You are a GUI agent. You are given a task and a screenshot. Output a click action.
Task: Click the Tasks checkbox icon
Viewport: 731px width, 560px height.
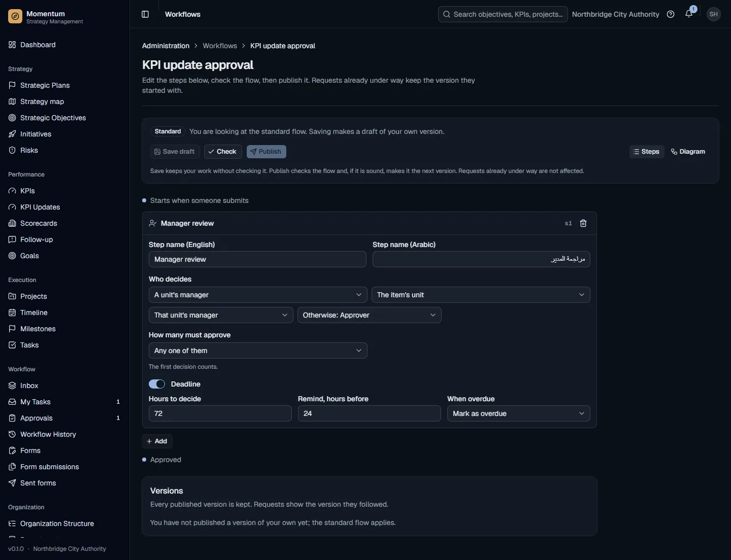12,345
